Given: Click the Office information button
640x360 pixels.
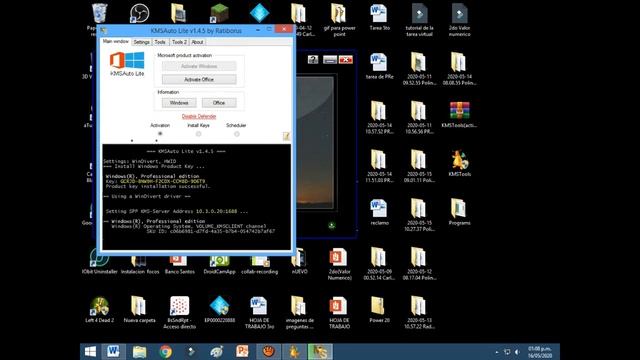Looking at the screenshot, I should click(219, 103).
